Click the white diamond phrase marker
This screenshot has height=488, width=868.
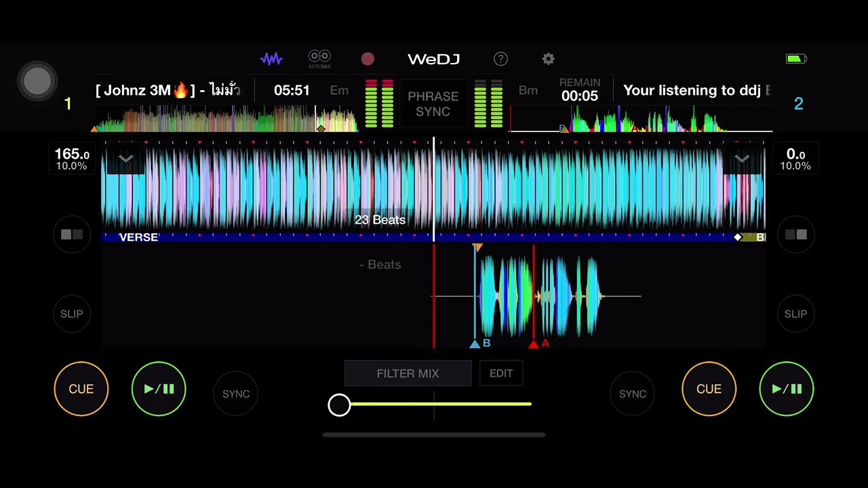pyautogui.click(x=738, y=237)
